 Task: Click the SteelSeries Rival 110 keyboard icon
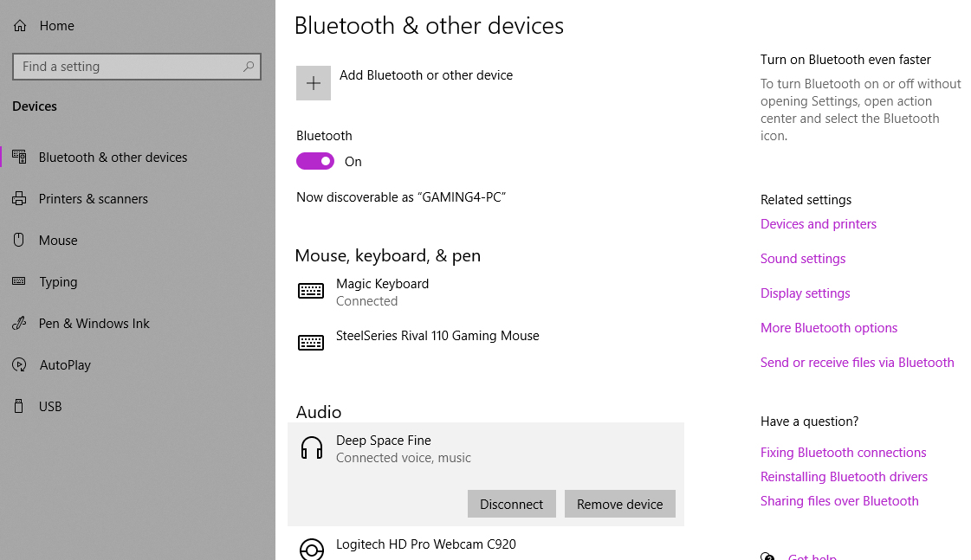(x=311, y=343)
